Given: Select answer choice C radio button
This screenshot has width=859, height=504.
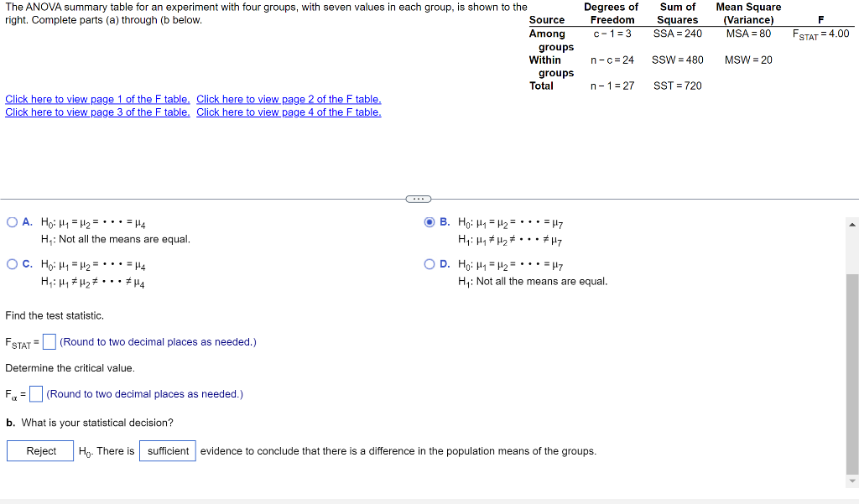Looking at the screenshot, I should (12, 263).
